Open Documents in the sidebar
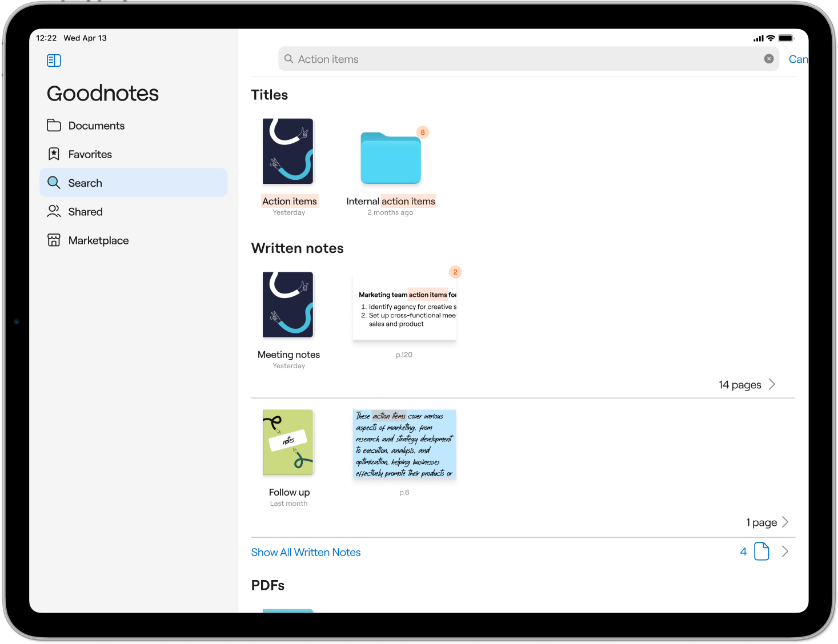Viewport: 838px width, 644px height. (96, 126)
